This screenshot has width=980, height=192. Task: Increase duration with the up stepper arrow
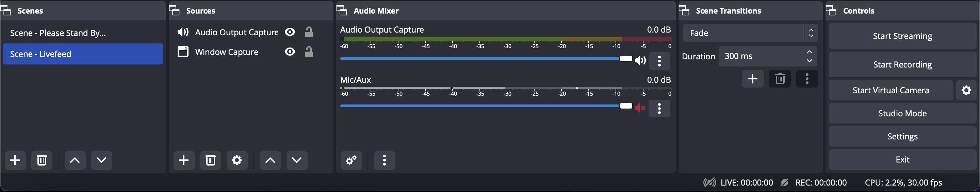point(810,52)
